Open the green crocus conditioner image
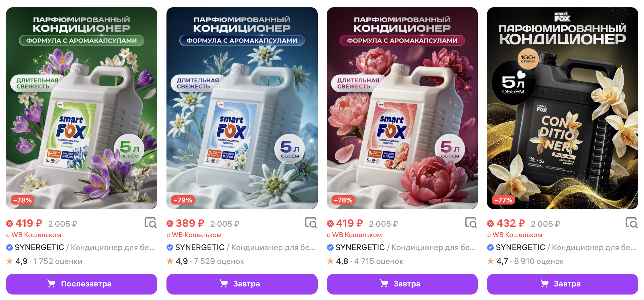644x300 pixels. 82,108
